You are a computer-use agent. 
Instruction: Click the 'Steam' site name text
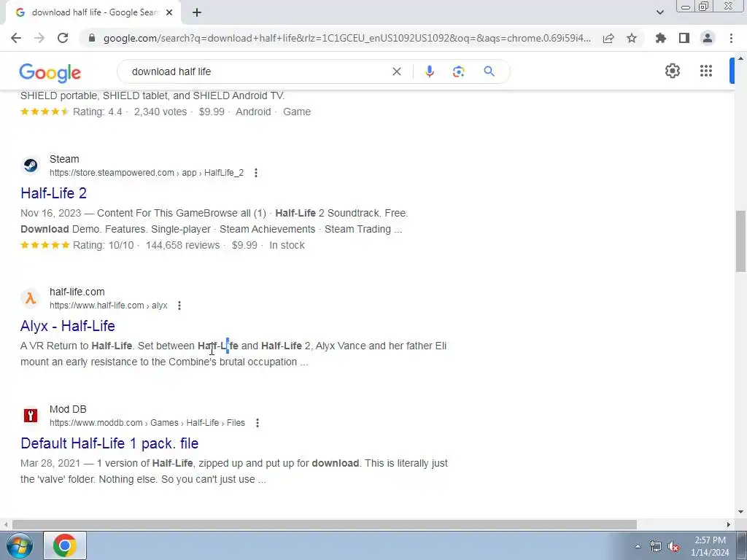tap(64, 159)
